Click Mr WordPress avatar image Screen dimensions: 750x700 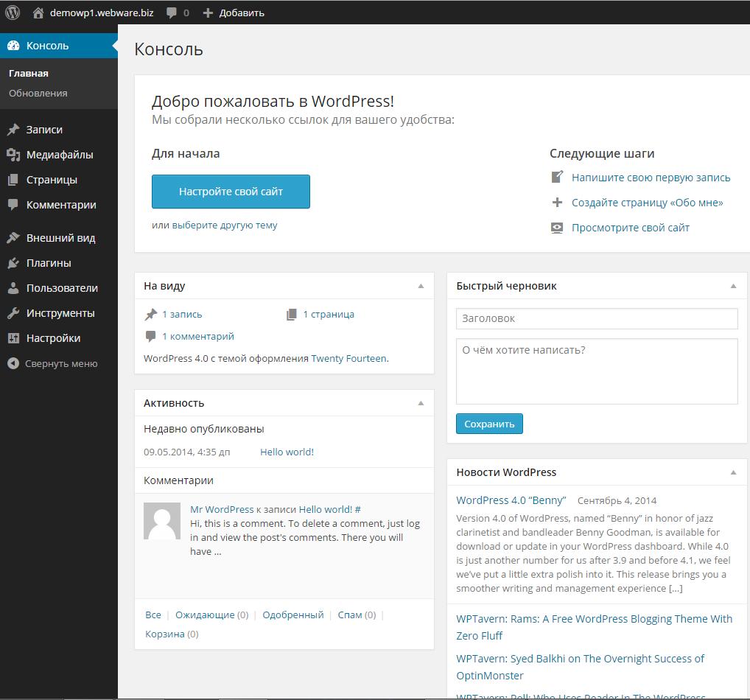(162, 521)
